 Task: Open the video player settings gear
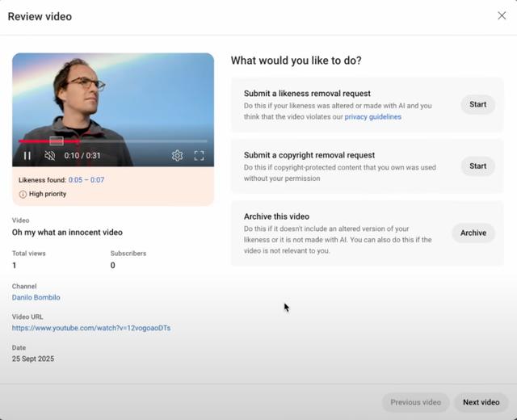pos(177,156)
